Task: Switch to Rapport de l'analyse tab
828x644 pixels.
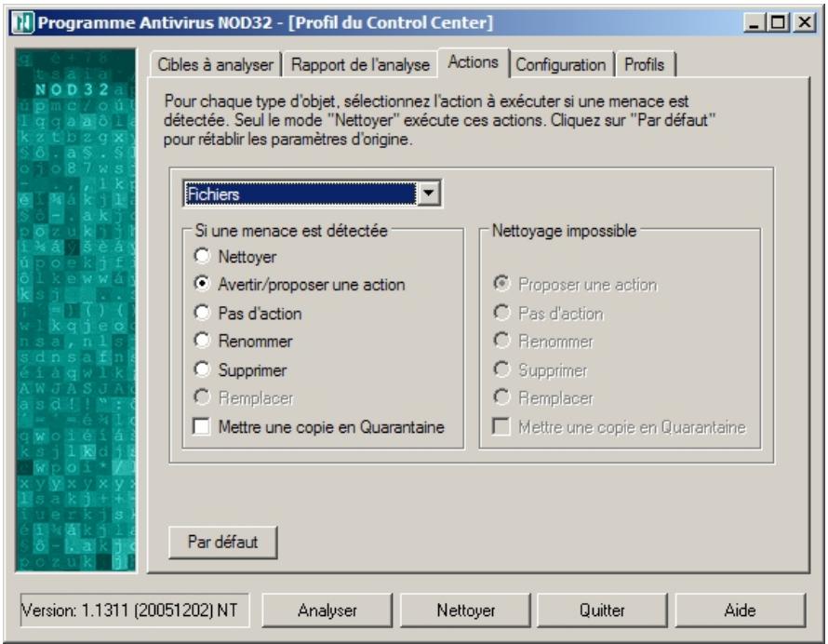Action: click(360, 64)
